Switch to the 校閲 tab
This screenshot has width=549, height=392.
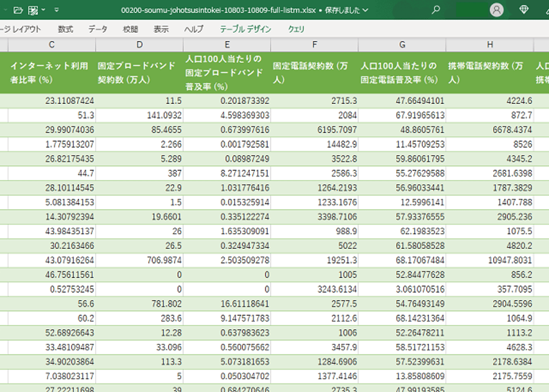[130, 29]
